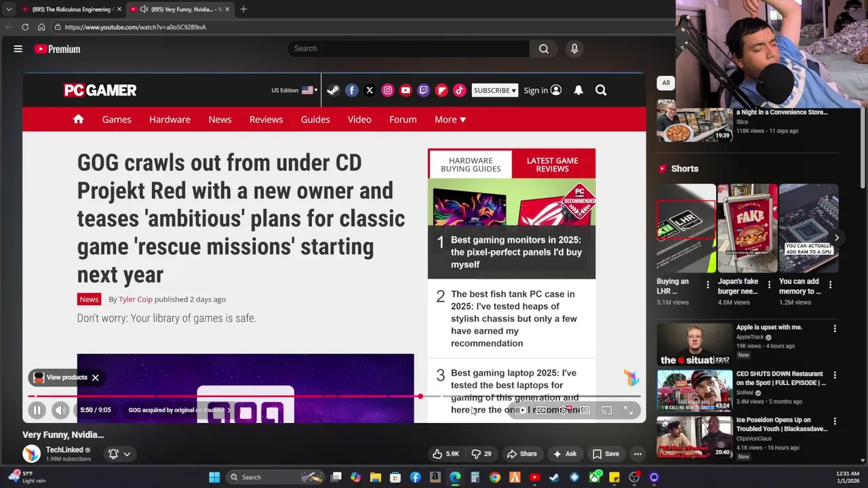This screenshot has height=488, width=868.
Task: Select the 'All' filter chip
Action: click(x=666, y=83)
